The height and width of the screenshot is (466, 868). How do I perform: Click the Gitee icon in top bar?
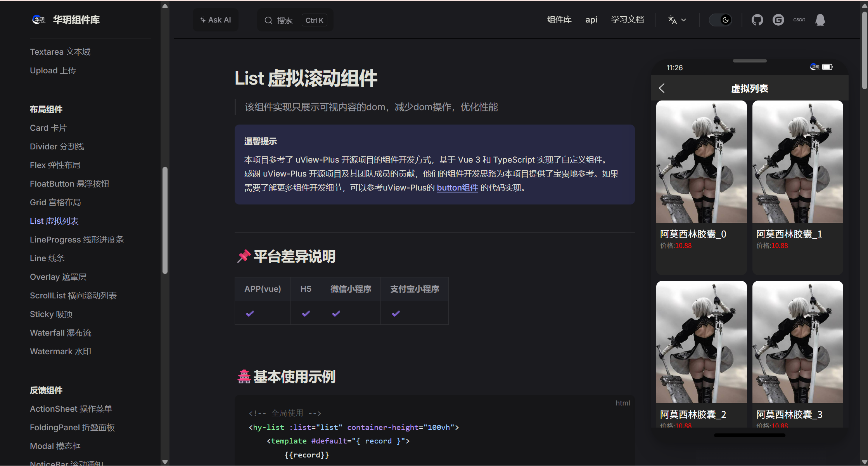tap(778, 20)
